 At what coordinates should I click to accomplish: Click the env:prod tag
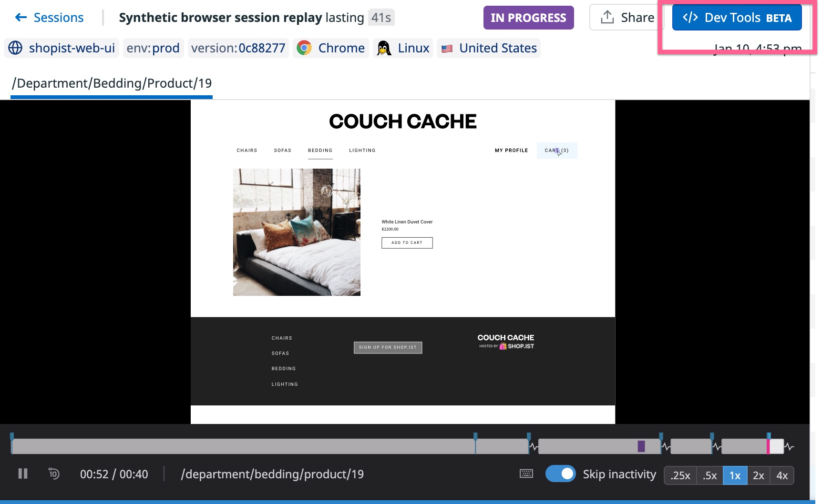153,48
